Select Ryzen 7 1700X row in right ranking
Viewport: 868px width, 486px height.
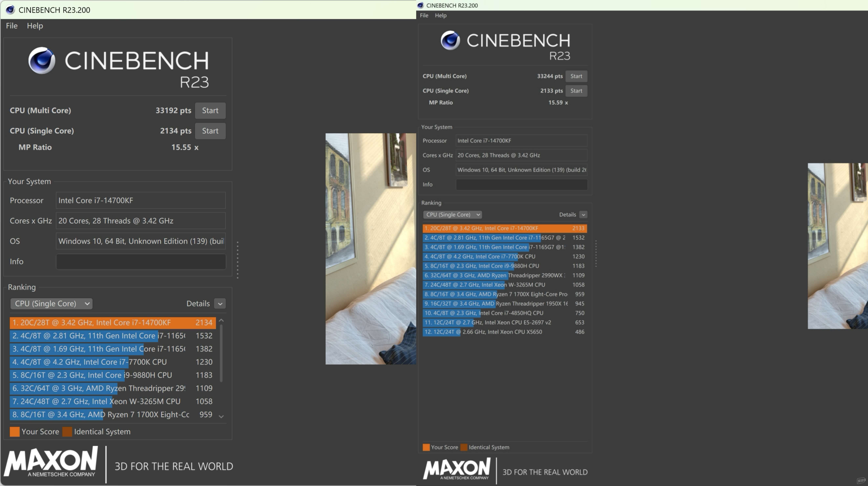click(505, 294)
